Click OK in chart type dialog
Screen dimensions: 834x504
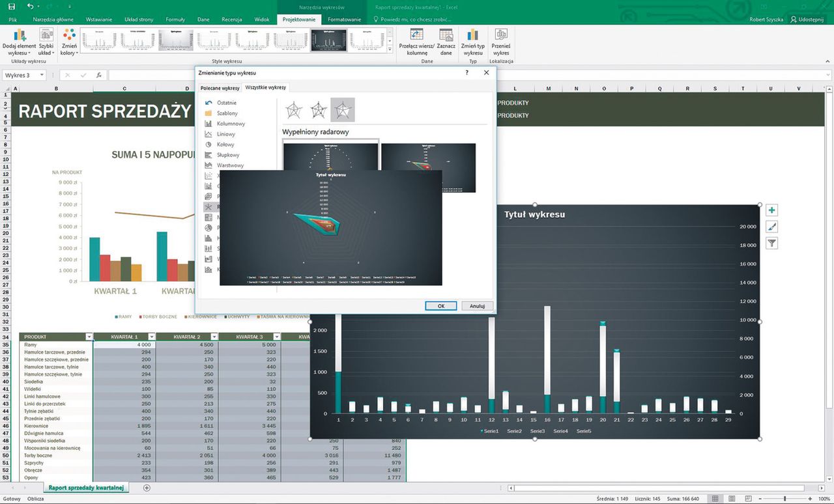[441, 305]
